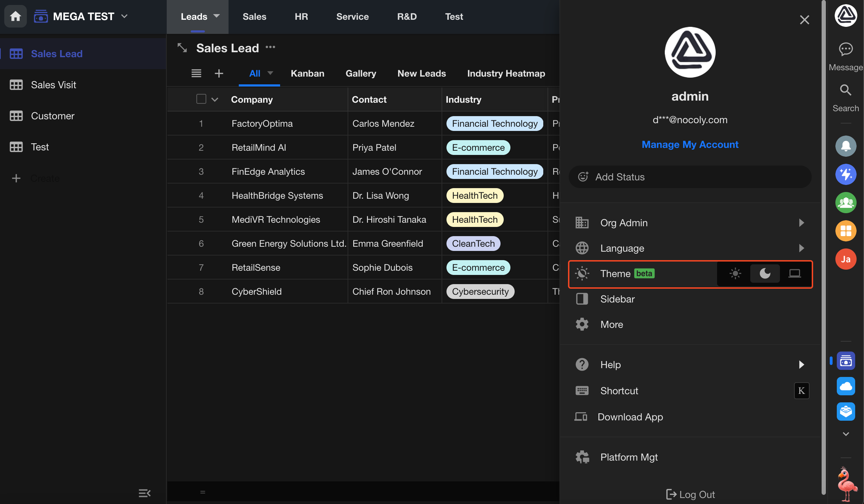The height and width of the screenshot is (504, 864).
Task: Open the notifications bell icon
Action: tap(846, 146)
